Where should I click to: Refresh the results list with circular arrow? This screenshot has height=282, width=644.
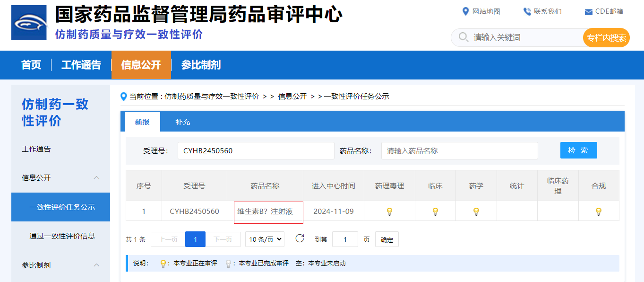[x=300, y=239]
